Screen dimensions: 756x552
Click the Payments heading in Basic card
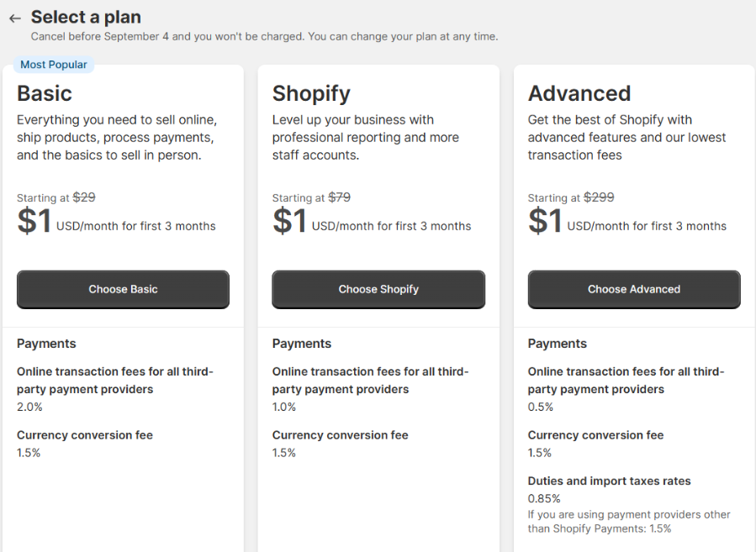click(x=46, y=344)
